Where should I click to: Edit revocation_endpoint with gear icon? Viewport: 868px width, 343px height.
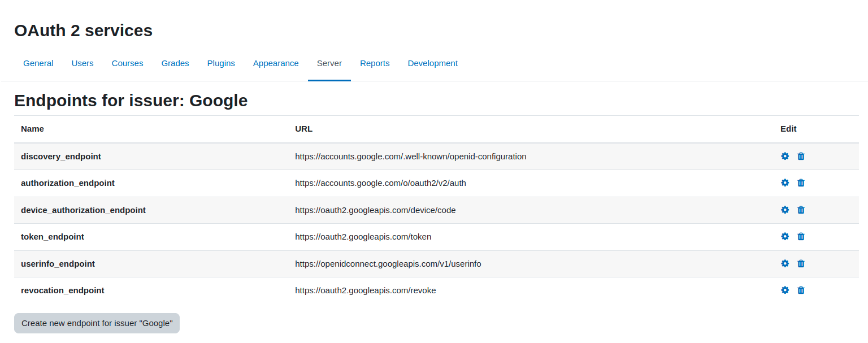point(785,290)
